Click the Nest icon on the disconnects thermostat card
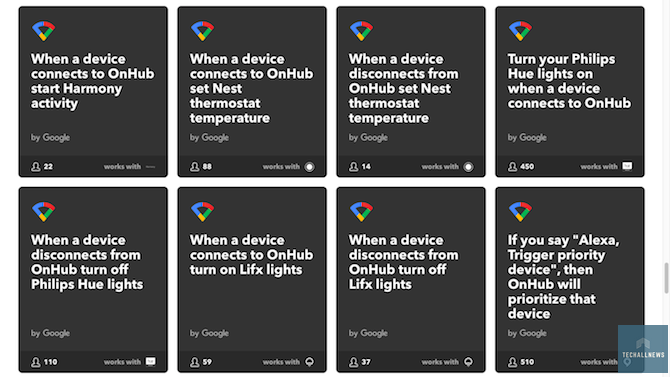 (x=468, y=167)
